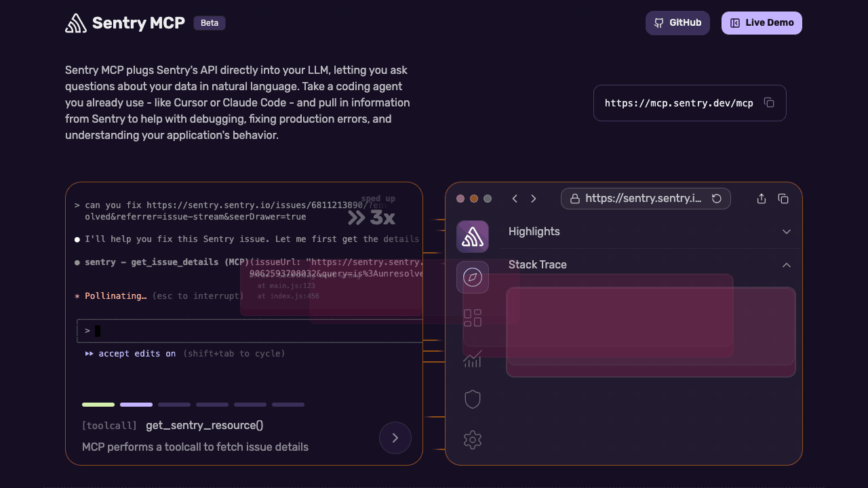This screenshot has width=868, height=488.
Task: Jump to the first green step segment
Action: point(98,405)
